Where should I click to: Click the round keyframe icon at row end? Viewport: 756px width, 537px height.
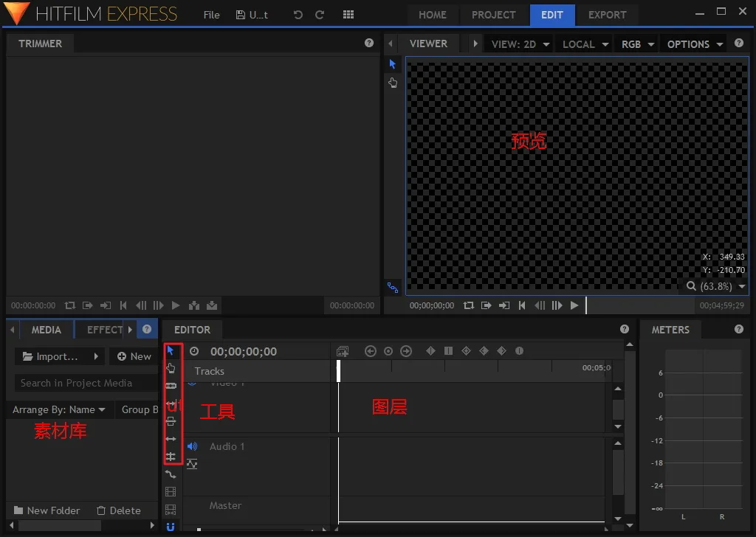pos(519,350)
